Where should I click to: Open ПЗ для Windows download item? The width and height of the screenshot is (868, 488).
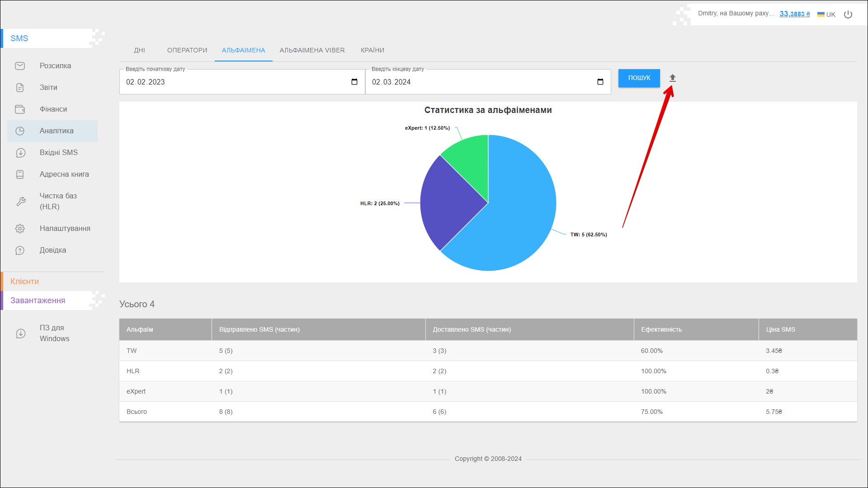[54, 333]
